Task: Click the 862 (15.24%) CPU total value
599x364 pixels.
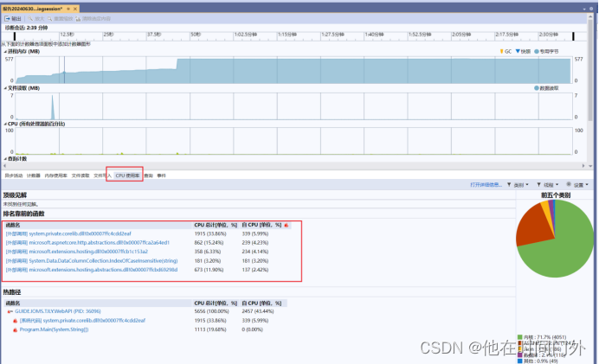Action: point(210,243)
